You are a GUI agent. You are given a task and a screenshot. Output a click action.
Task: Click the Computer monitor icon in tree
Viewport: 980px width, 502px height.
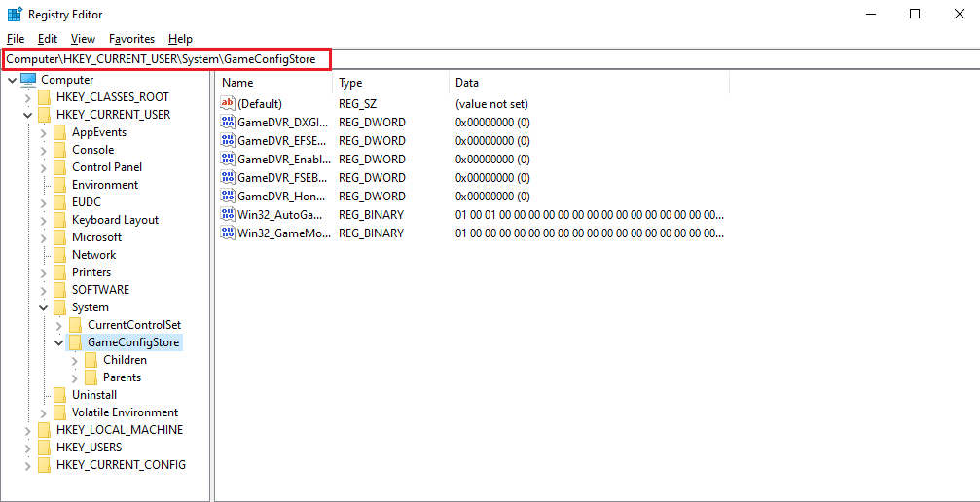click(x=29, y=80)
